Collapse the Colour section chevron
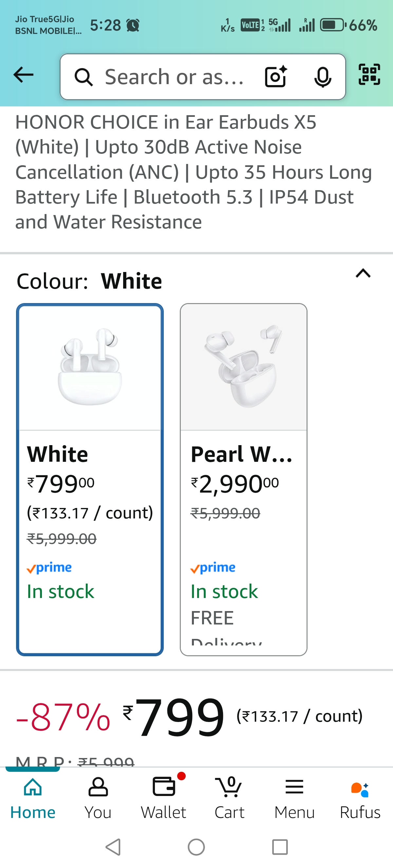393x868 pixels. (x=363, y=273)
